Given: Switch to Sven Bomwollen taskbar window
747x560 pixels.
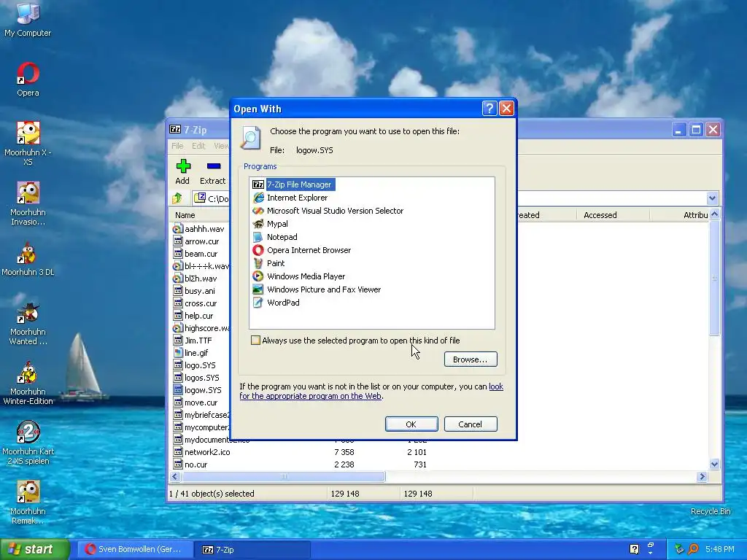Looking at the screenshot, I should [x=135, y=549].
